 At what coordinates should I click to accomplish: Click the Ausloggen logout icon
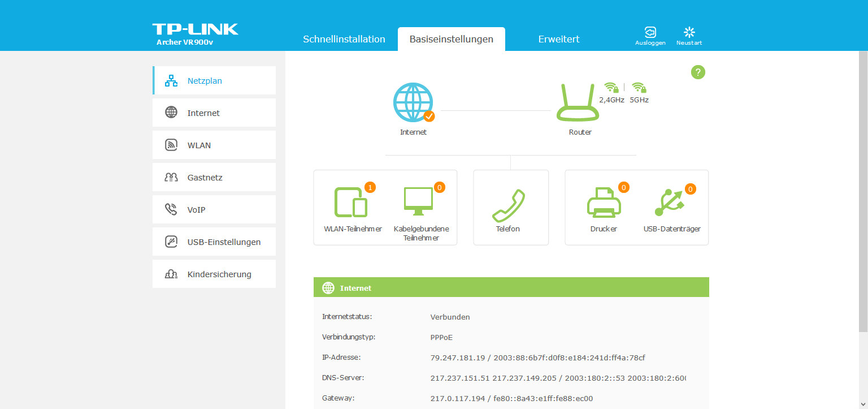click(x=650, y=32)
